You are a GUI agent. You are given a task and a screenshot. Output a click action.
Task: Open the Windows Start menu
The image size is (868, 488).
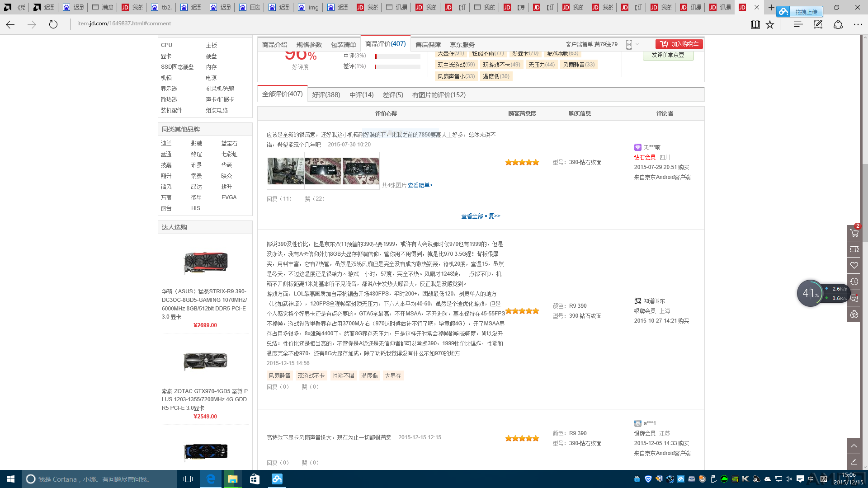(x=11, y=479)
